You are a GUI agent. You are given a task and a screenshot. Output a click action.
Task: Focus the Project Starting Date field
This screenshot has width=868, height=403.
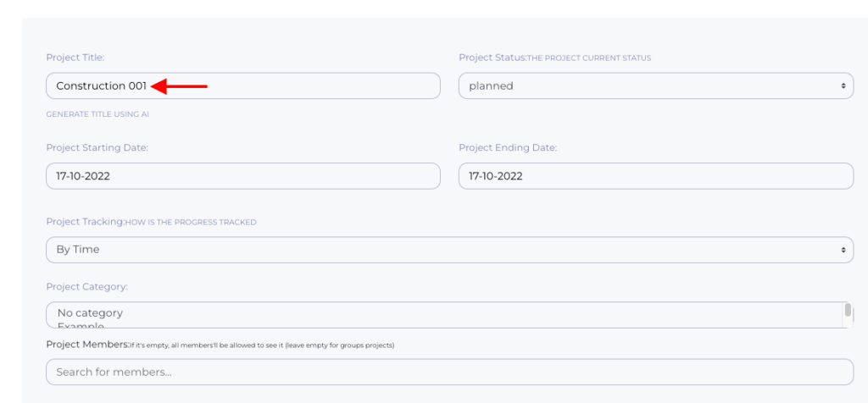[243, 176]
